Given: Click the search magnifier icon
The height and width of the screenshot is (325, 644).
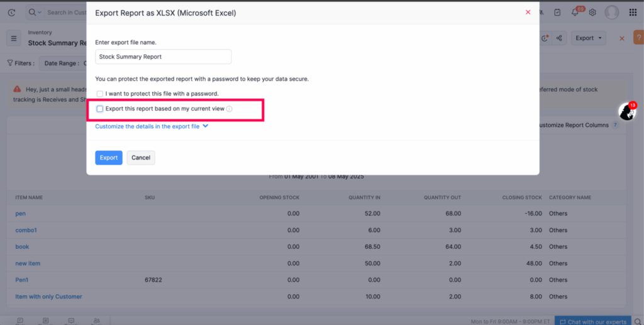Looking at the screenshot, I should [x=32, y=13].
